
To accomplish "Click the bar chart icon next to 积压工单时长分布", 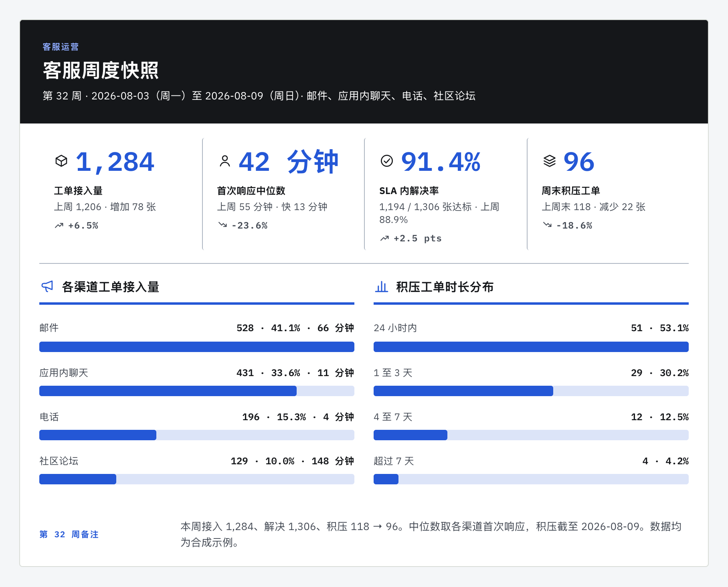I will click(x=382, y=287).
